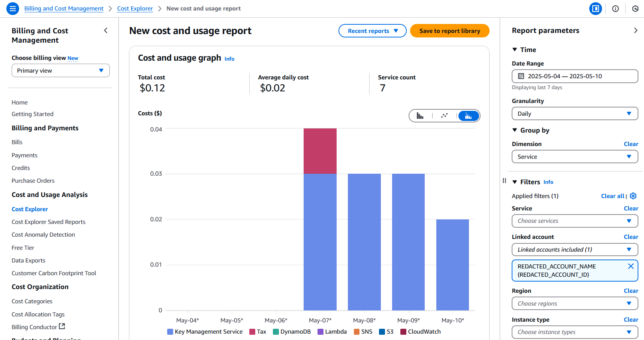Open Payments page
Viewport: 644px width, 340px height.
pyautogui.click(x=24, y=155)
